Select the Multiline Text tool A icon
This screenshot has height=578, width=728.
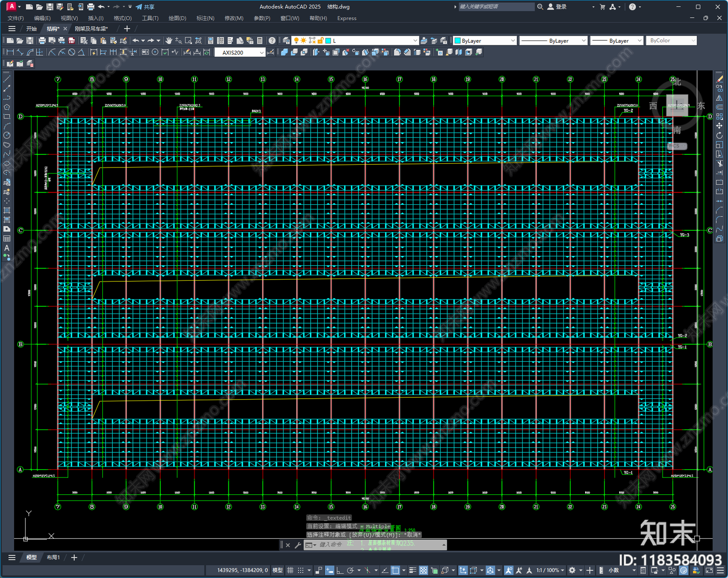click(7, 248)
